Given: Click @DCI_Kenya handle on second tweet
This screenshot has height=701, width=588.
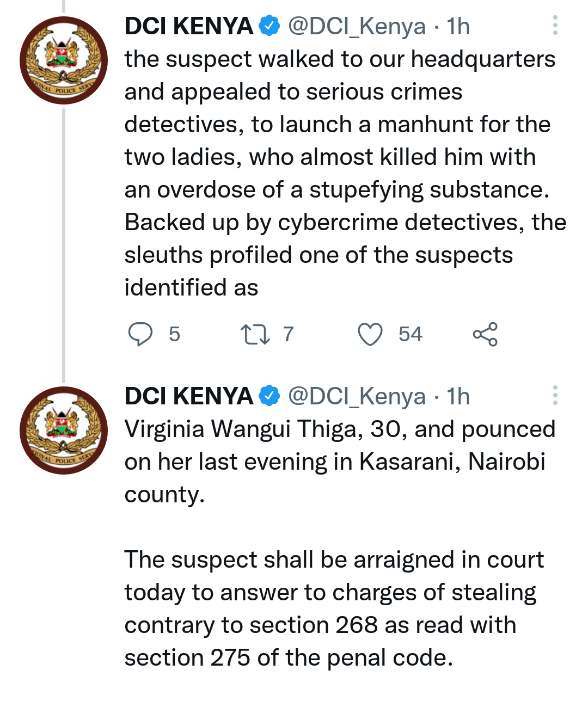Looking at the screenshot, I should point(357,397).
